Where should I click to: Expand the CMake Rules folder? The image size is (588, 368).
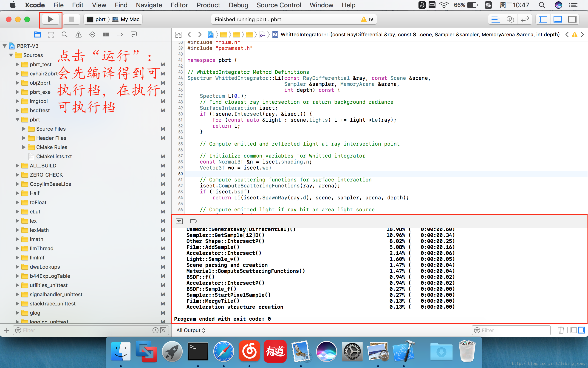click(x=24, y=147)
